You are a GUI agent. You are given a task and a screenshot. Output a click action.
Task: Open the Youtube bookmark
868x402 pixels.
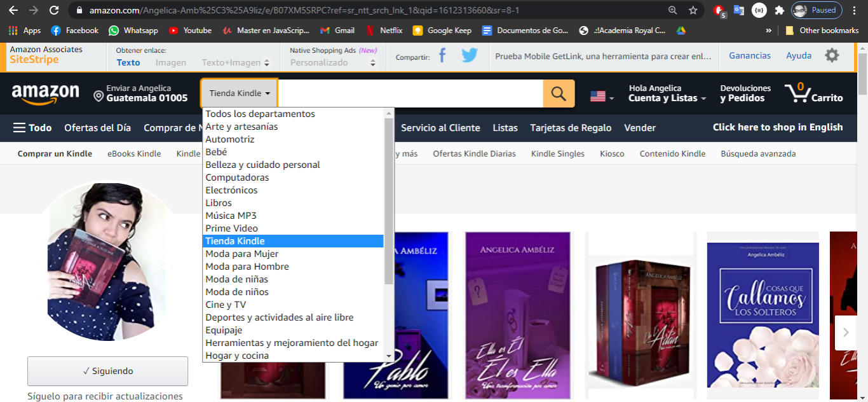(x=190, y=31)
